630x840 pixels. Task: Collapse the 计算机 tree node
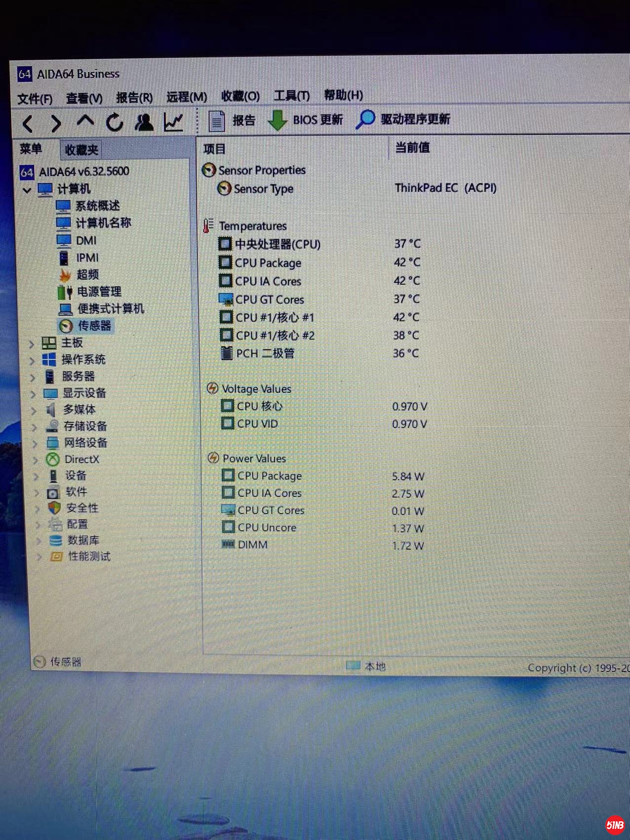[x=27, y=190]
